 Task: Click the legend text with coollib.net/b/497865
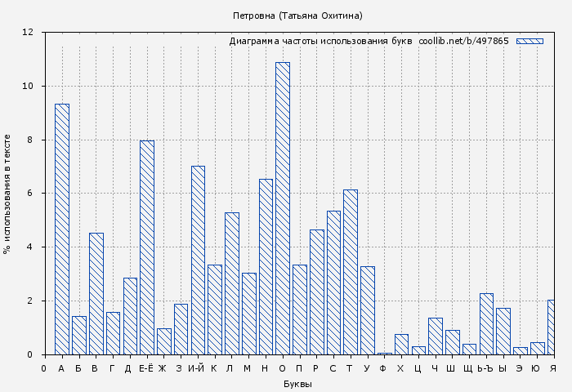click(369, 41)
